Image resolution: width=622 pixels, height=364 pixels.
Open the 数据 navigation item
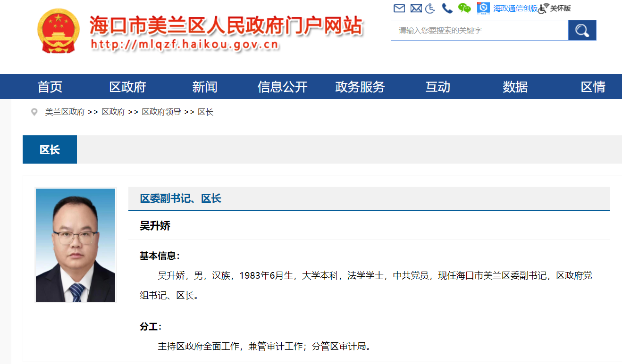tap(515, 87)
